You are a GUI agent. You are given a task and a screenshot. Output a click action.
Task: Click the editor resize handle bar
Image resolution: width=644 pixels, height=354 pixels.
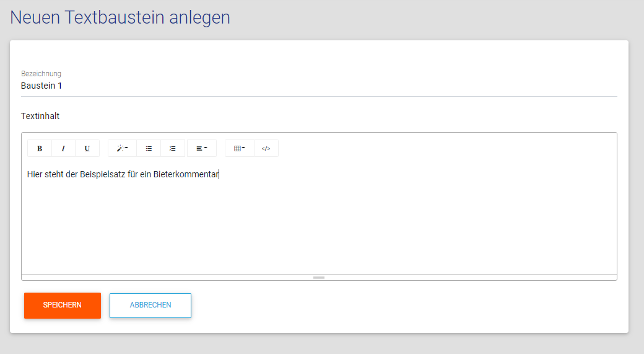click(319, 277)
